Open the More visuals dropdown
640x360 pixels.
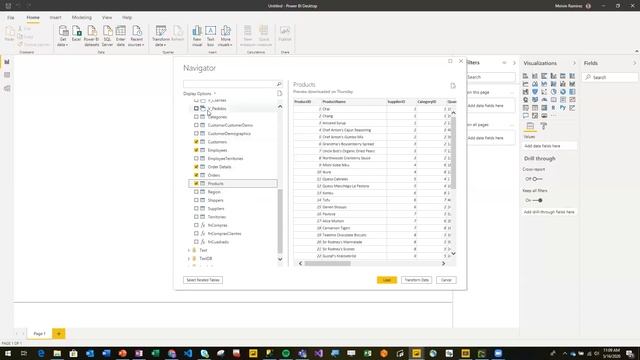pyautogui.click(x=225, y=36)
